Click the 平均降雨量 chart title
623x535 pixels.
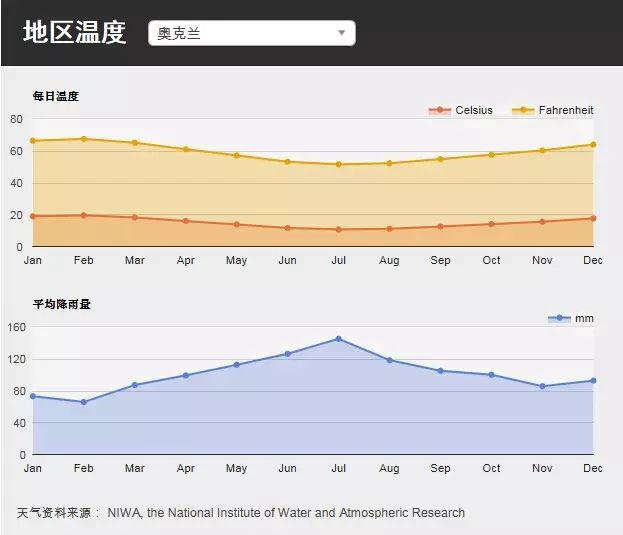pos(62,304)
